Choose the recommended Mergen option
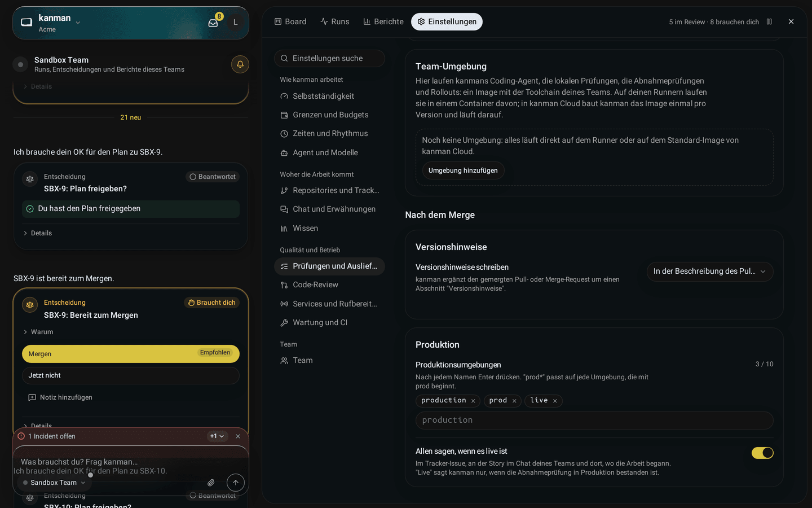812x508 pixels. click(x=131, y=354)
